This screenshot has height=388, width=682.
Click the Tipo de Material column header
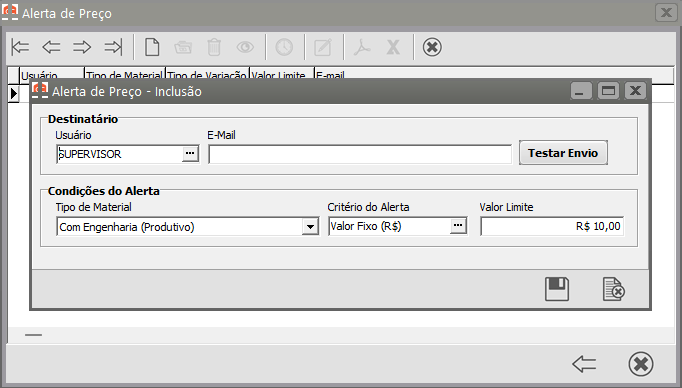point(125,75)
